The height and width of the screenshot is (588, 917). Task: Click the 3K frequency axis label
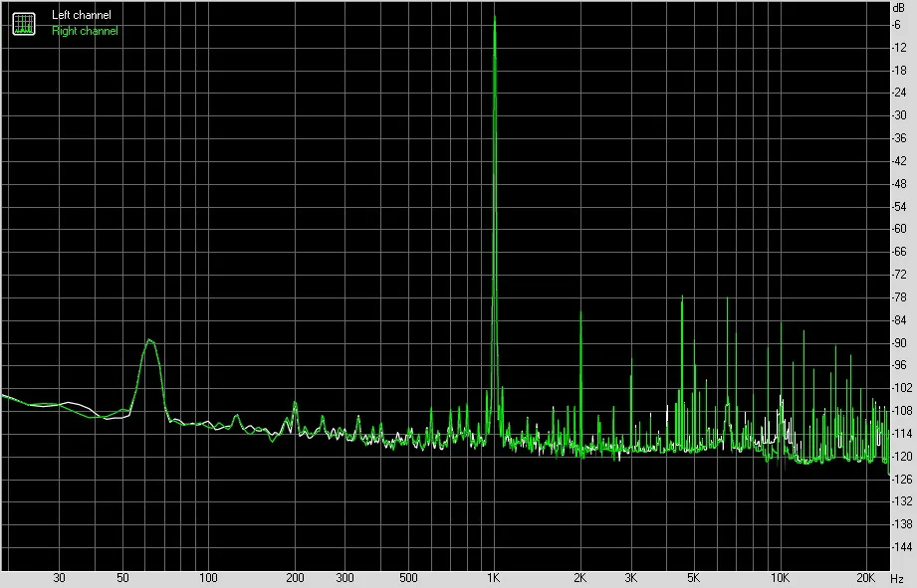630,578
